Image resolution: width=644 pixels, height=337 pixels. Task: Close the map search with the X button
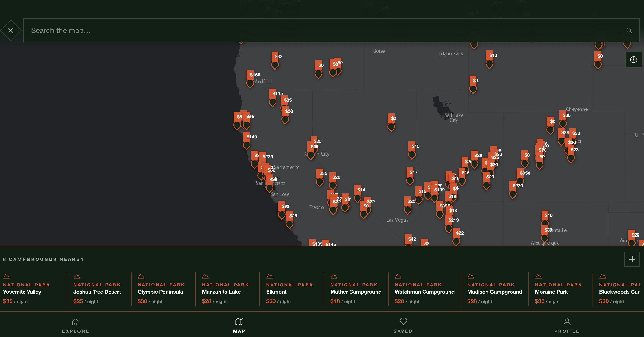pos(11,30)
